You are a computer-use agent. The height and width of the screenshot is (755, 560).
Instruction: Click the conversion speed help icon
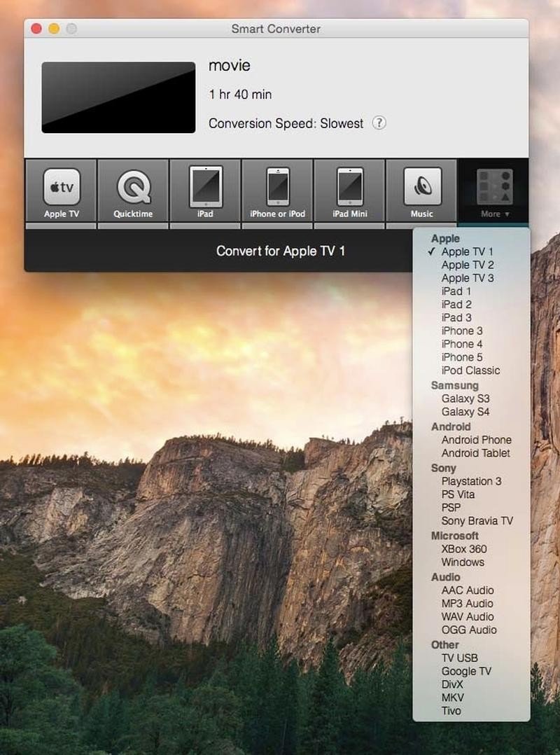coord(379,123)
